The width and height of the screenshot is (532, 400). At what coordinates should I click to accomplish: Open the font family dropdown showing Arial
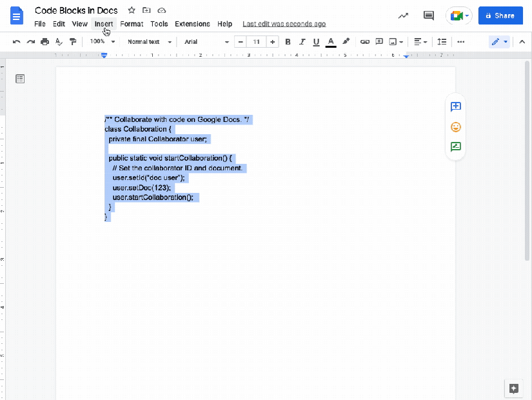pyautogui.click(x=205, y=41)
